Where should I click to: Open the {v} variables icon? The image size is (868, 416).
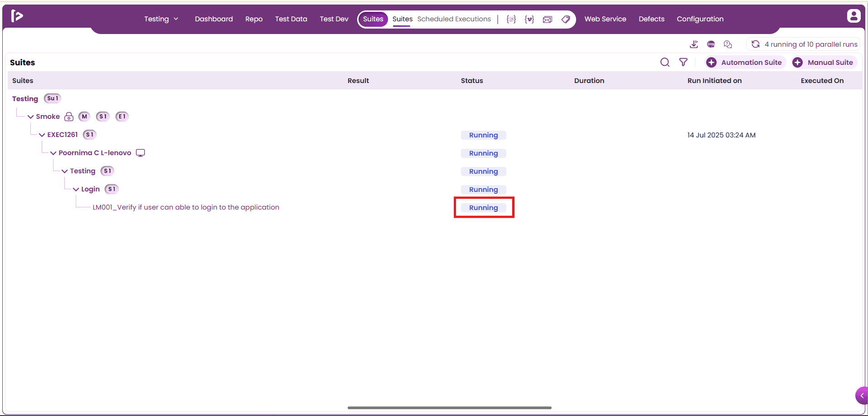point(529,19)
